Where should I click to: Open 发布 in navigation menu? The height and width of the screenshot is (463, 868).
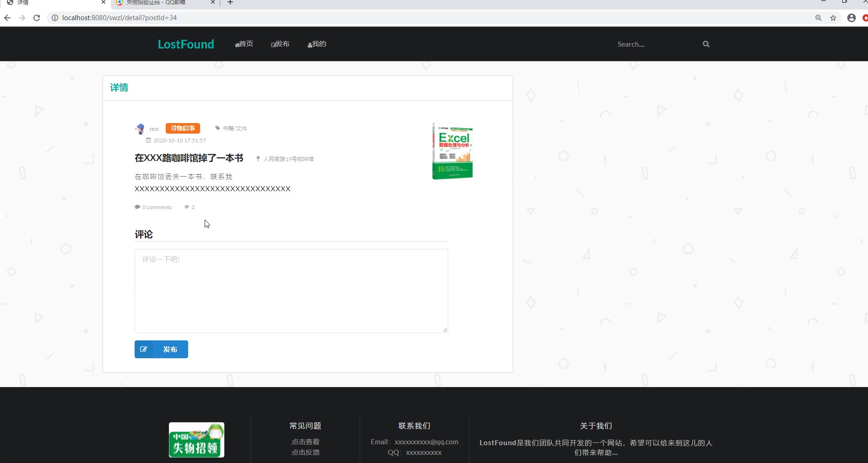point(280,44)
